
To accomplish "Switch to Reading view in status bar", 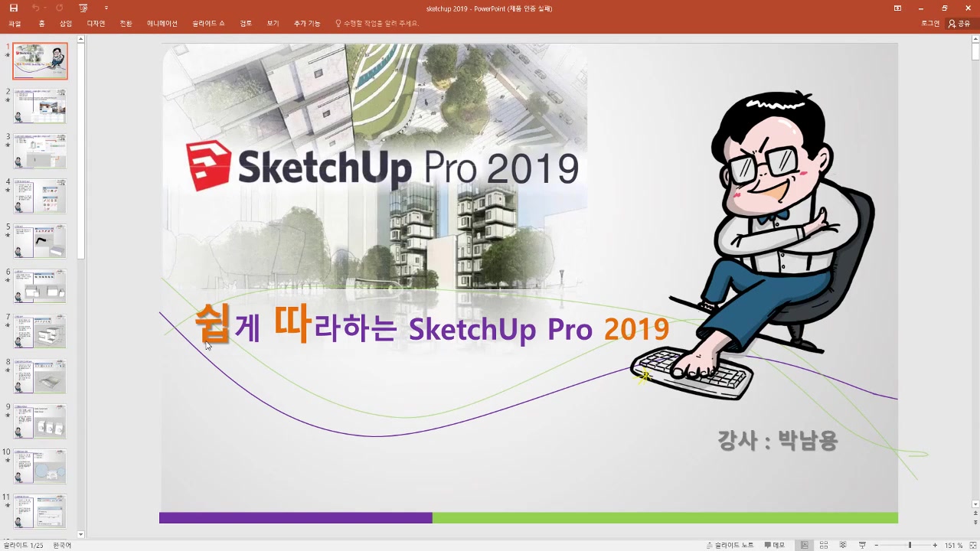I will point(843,546).
